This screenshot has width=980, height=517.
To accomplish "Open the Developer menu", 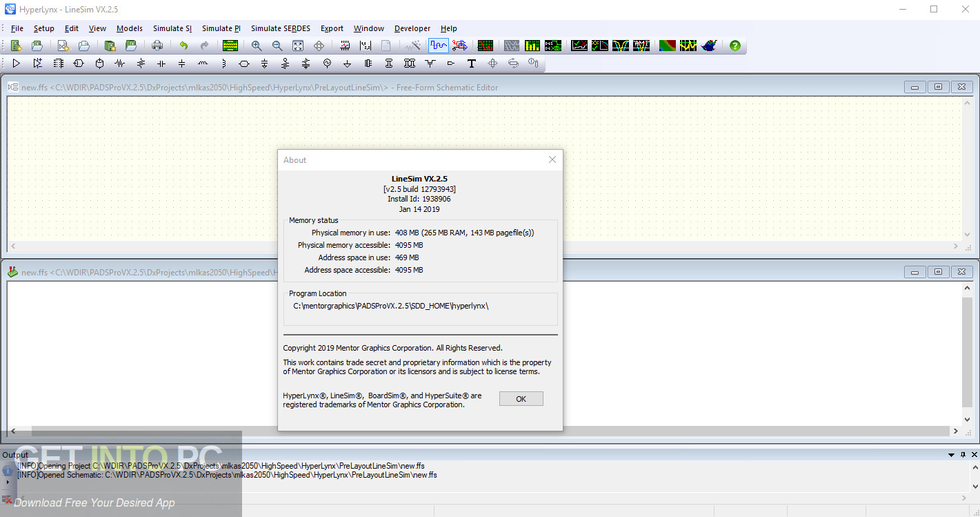I will [x=412, y=28].
